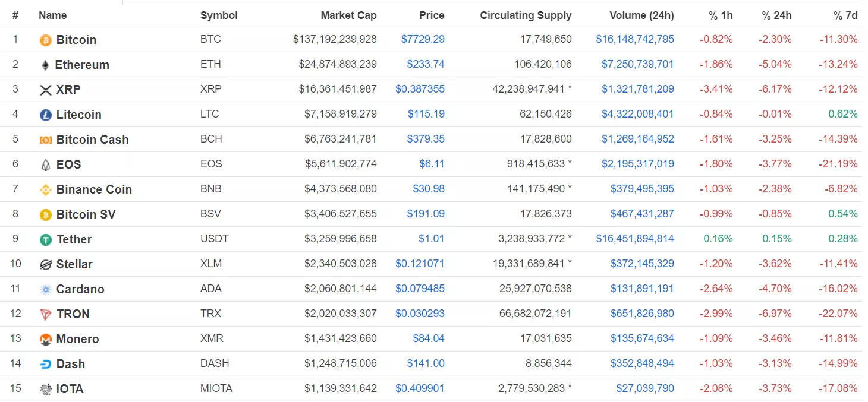Sort by Volume (24h) column header
868x402 pixels.
coord(641,15)
